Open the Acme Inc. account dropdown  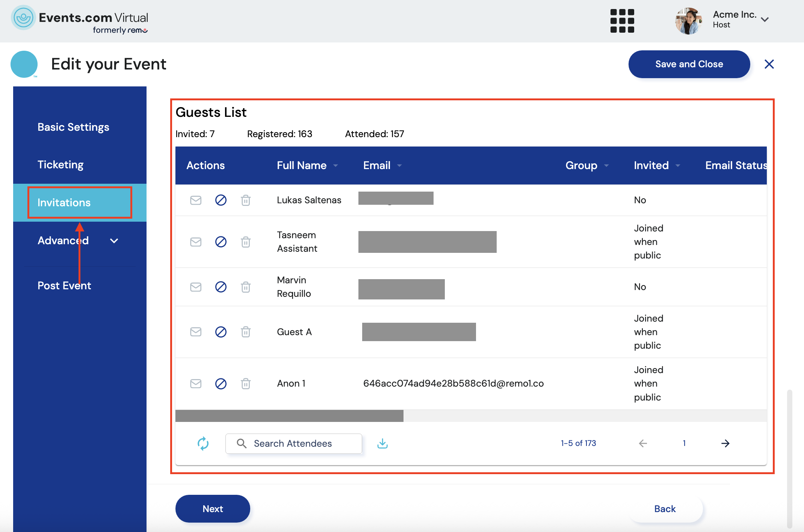pos(765,20)
